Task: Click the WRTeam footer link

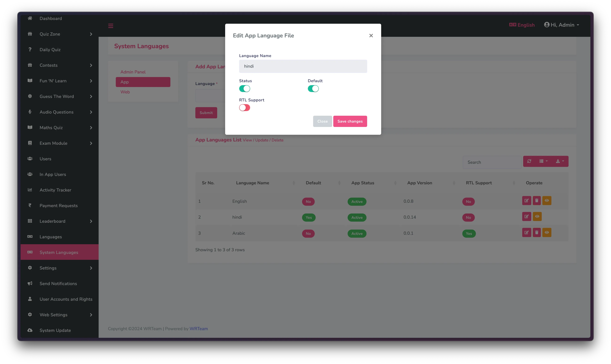Action: pos(198,328)
